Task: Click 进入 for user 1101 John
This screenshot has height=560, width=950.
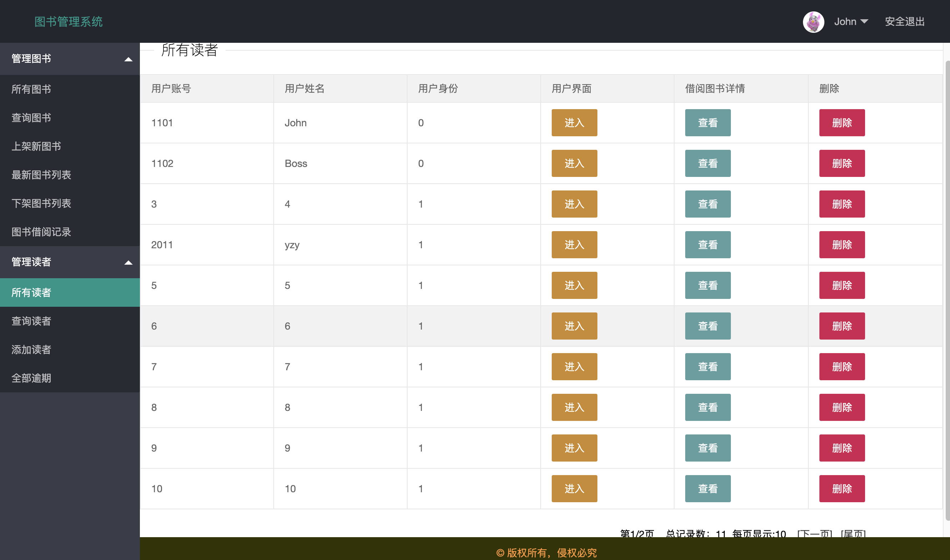Action: [x=574, y=123]
